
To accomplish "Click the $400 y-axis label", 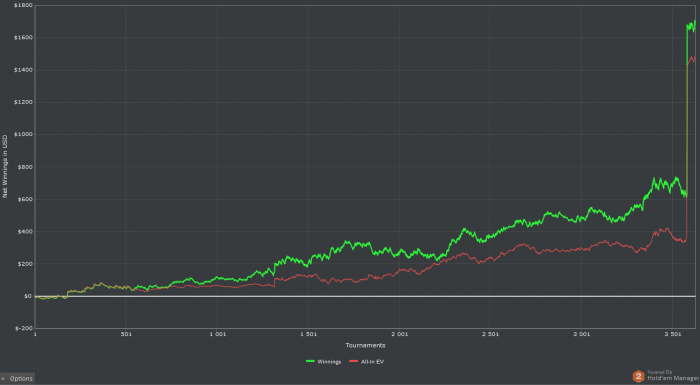I will coord(25,231).
